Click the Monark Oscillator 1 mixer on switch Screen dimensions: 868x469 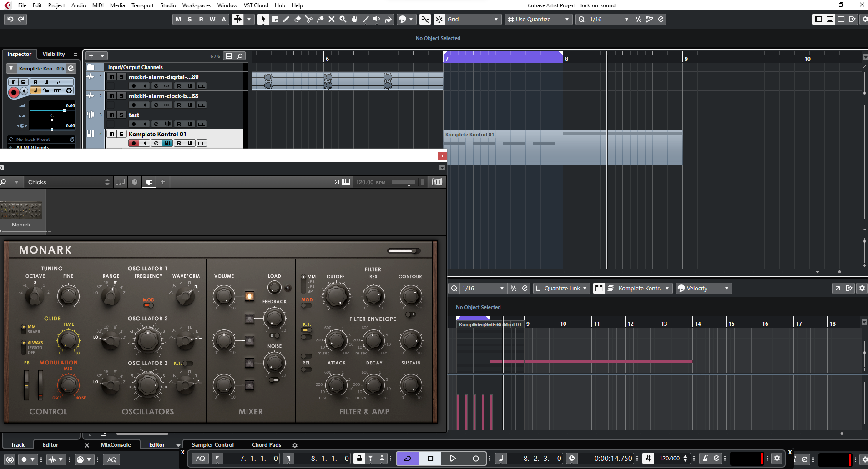[x=249, y=296]
